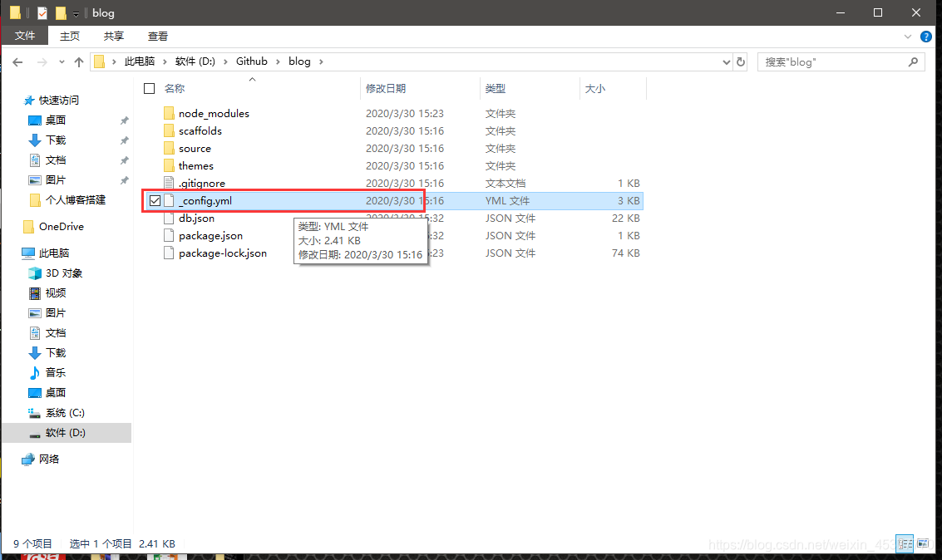
Task: Click the Back navigation arrow
Action: click(17, 62)
